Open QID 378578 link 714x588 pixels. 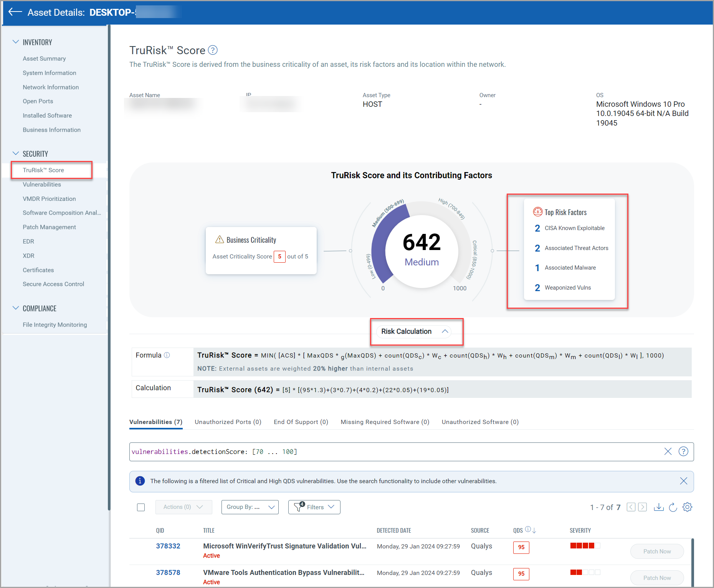(168, 573)
